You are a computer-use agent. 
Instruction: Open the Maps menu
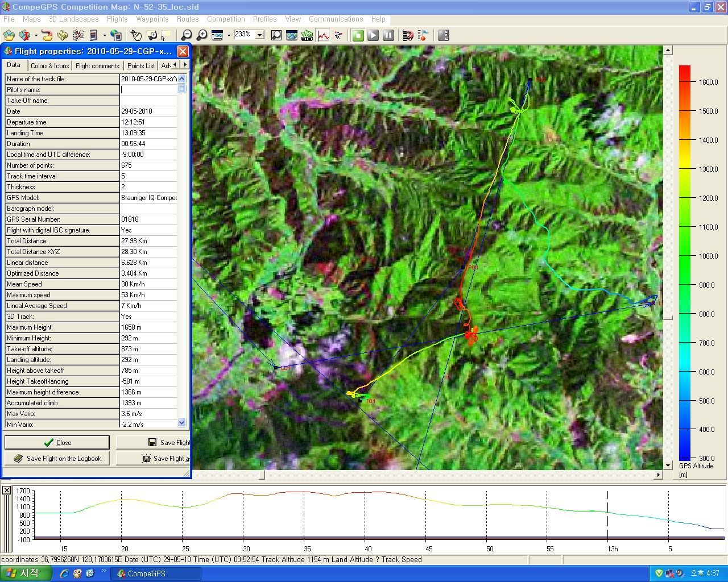coord(31,19)
